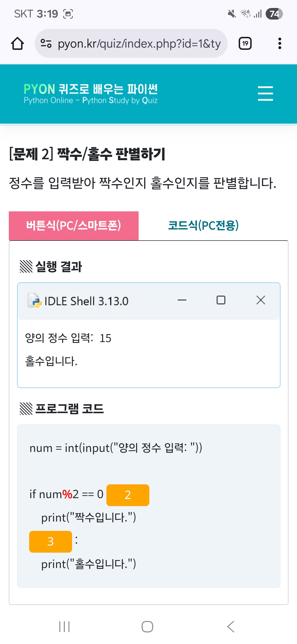The width and height of the screenshot is (297, 644).
Task: Open the tab switcher showing 19 tabs
Action: [x=245, y=43]
